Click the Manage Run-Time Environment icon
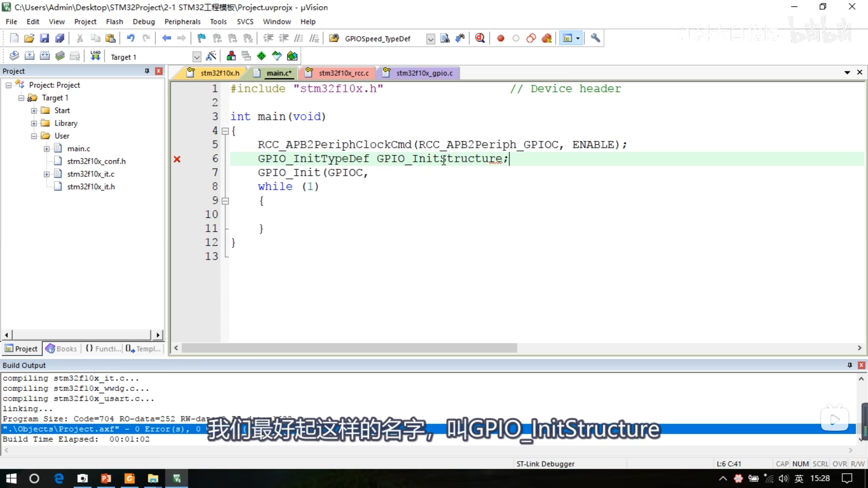This screenshot has height=488, width=868. [x=261, y=56]
